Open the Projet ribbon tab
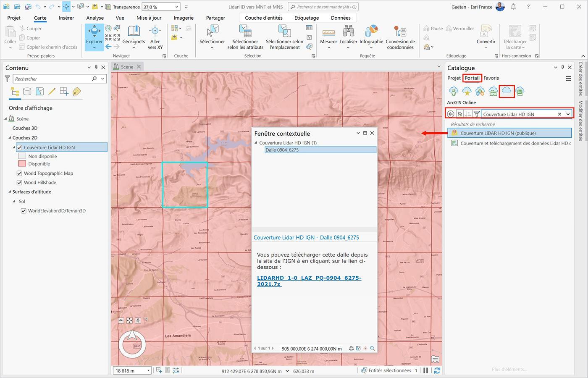Image resolution: width=588 pixels, height=378 pixels. 14,18
